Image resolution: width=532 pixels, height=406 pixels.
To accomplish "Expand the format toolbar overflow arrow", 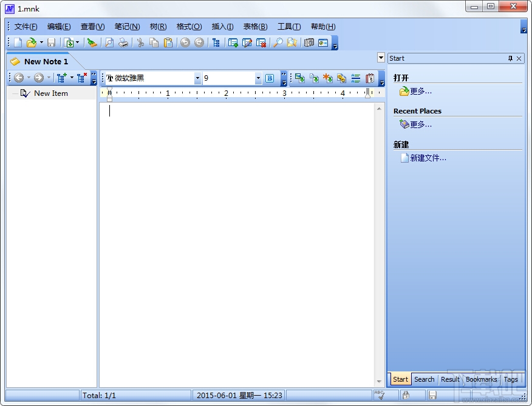I will 284,78.
